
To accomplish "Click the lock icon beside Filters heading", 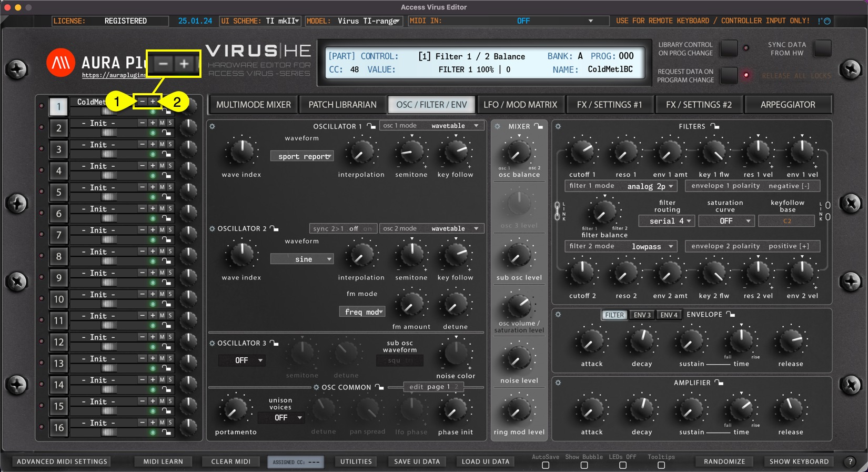I will coord(714,126).
